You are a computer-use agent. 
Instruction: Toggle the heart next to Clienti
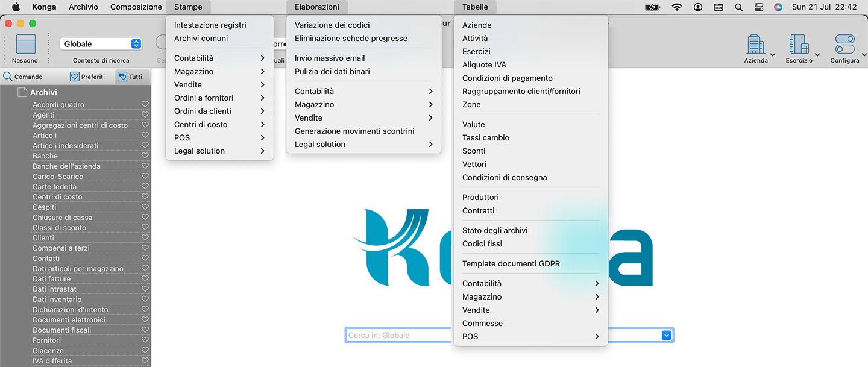(x=145, y=238)
